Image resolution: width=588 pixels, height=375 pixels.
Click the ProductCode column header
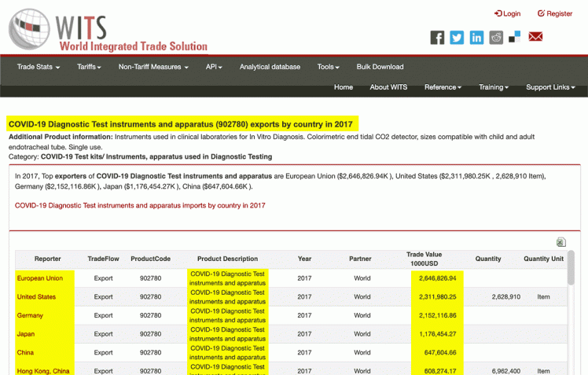click(151, 259)
